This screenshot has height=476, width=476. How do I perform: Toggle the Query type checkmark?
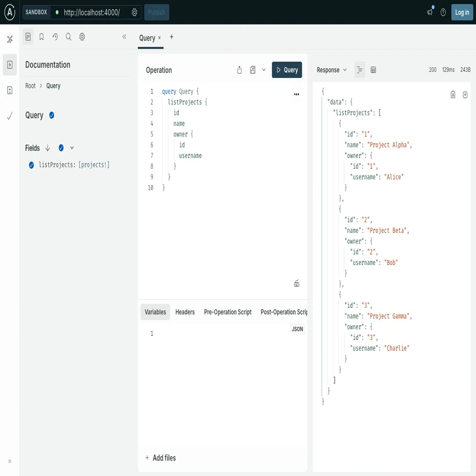[51, 115]
